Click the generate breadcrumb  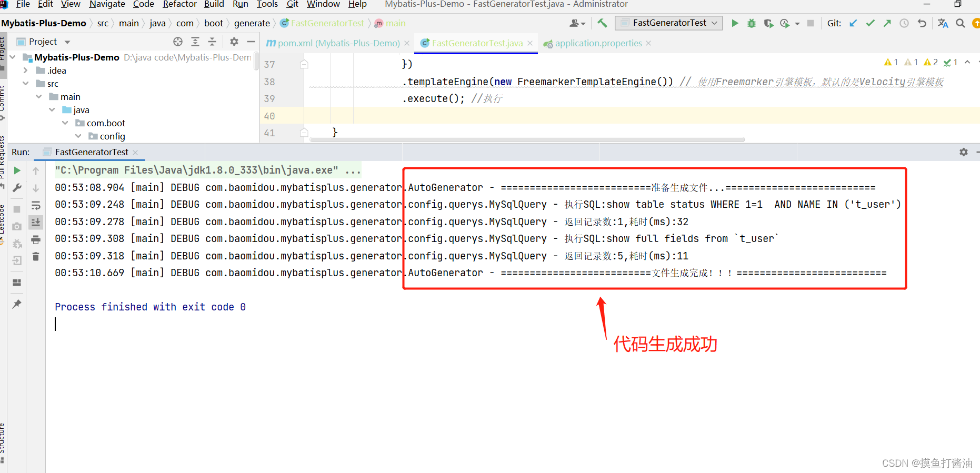252,23
